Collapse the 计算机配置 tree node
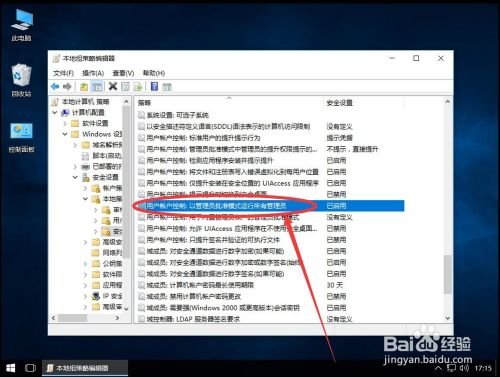 (x=55, y=112)
